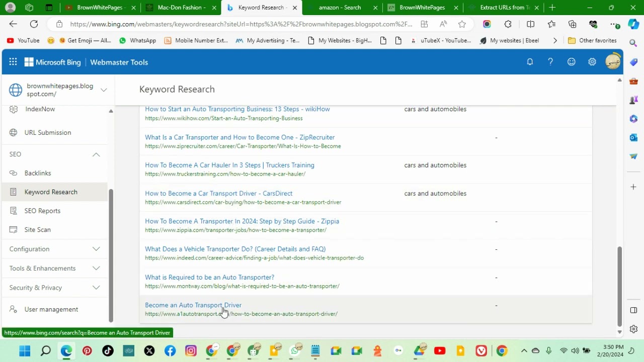Open the user profile avatar
The height and width of the screenshot is (362, 644).
[x=613, y=62]
